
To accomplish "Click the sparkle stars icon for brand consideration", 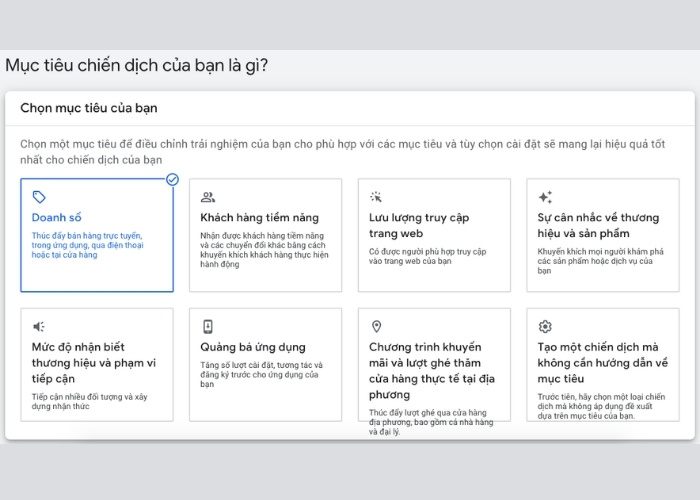I will [x=545, y=197].
